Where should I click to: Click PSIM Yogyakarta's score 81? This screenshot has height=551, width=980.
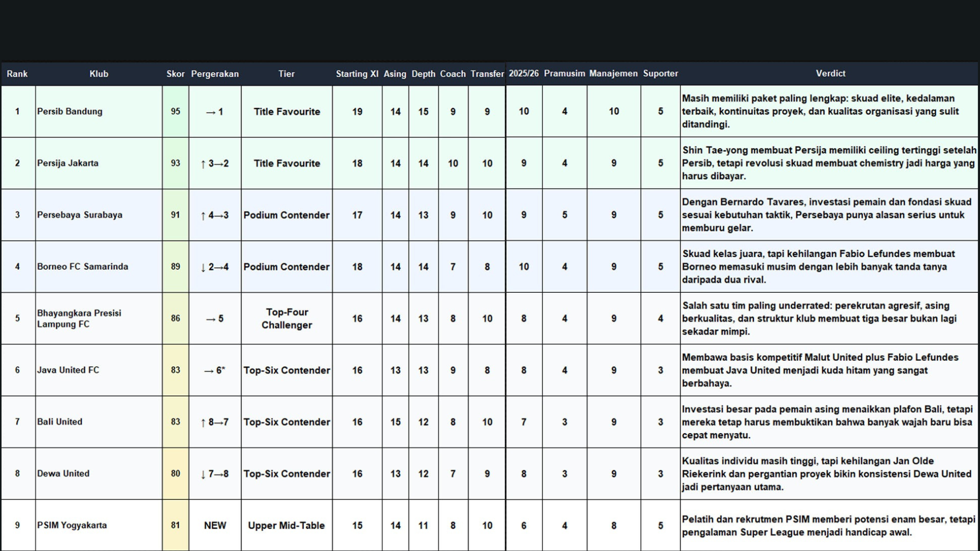point(176,525)
